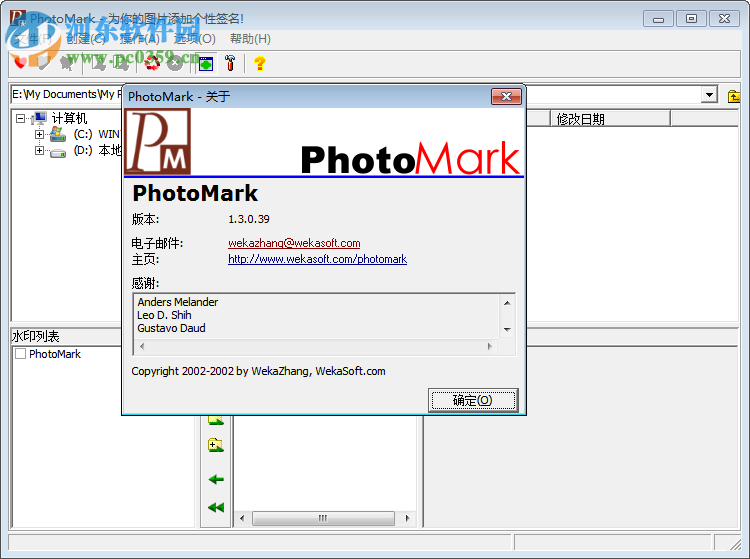Image resolution: width=750 pixels, height=559 pixels.
Task: Collapse the 计算机 tree node
Action: point(20,118)
